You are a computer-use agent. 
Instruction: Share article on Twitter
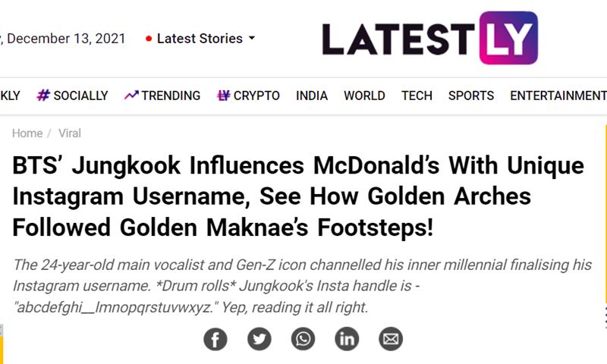coord(259,338)
